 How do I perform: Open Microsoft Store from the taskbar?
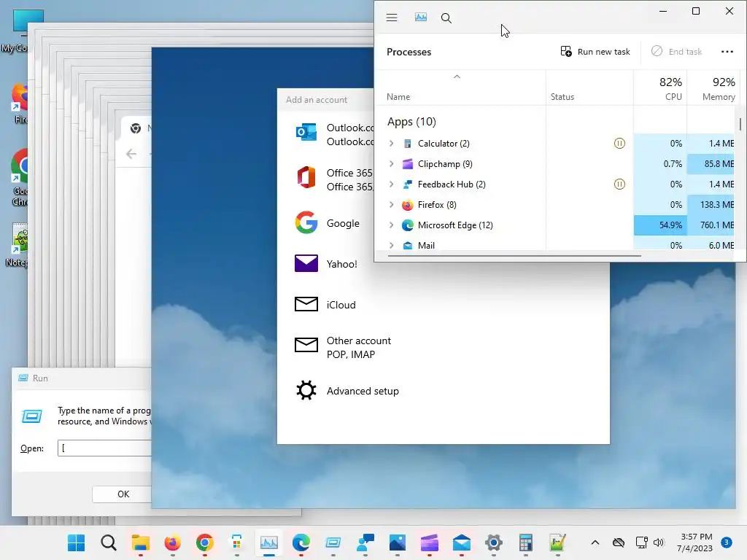pyautogui.click(x=237, y=542)
